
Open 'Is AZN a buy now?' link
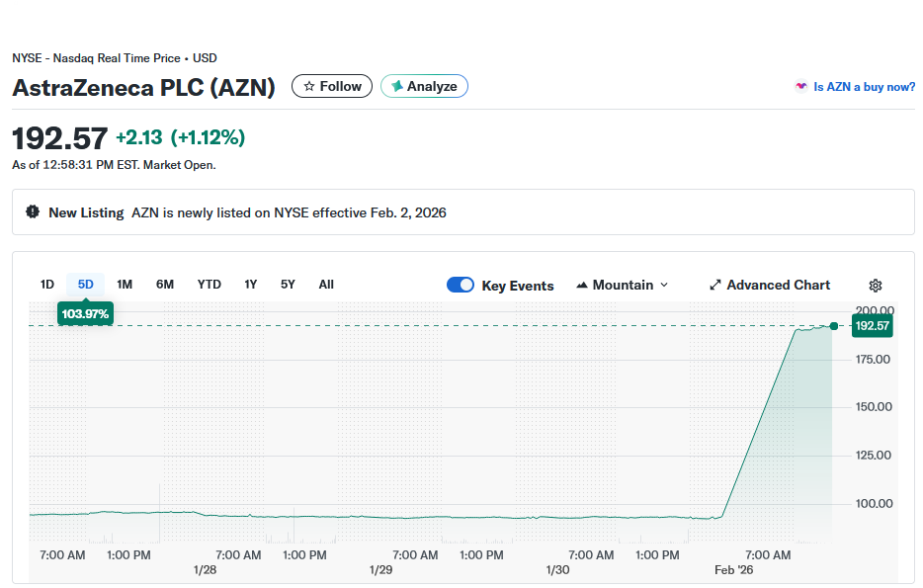pyautogui.click(x=864, y=87)
